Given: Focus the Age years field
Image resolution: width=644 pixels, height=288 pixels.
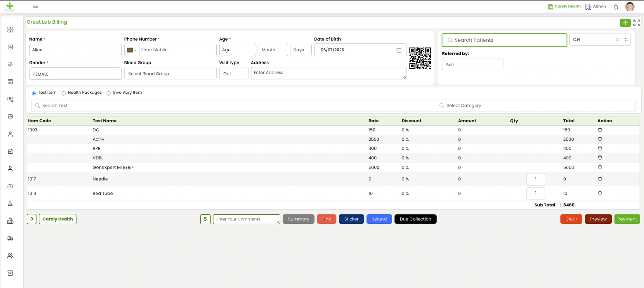Looking at the screenshot, I should pyautogui.click(x=237, y=50).
